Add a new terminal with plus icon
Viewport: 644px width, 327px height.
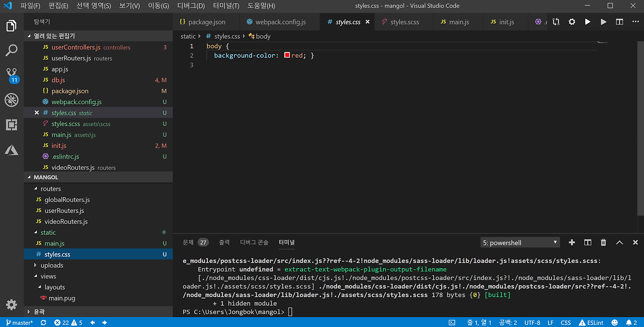(572, 242)
